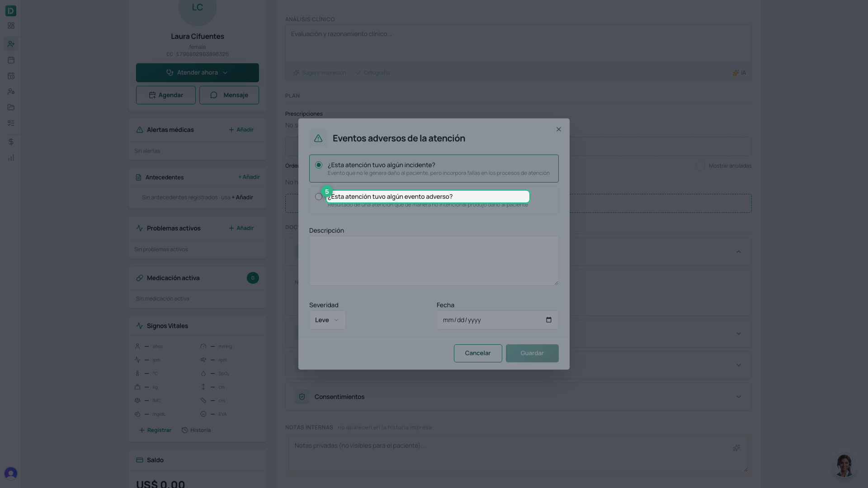The height and width of the screenshot is (488, 868).
Task: Add an Antecedentes entry via + Añadir
Action: coord(249,177)
